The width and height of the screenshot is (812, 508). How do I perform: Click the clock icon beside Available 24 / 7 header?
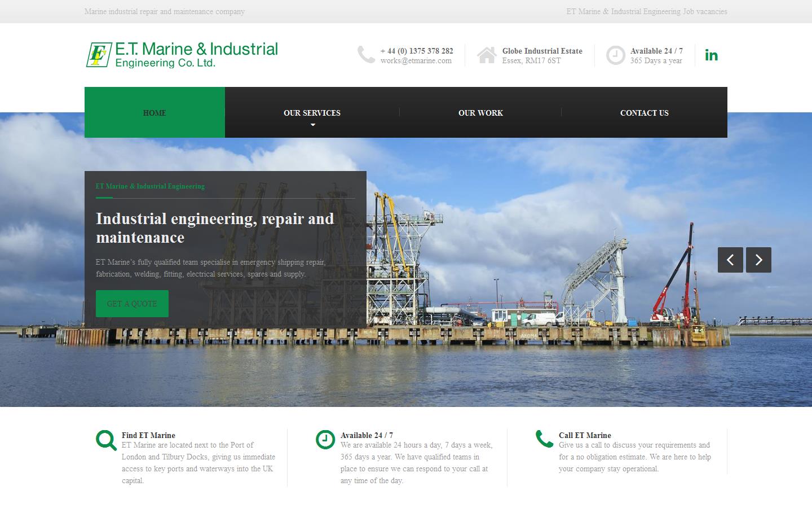point(615,55)
